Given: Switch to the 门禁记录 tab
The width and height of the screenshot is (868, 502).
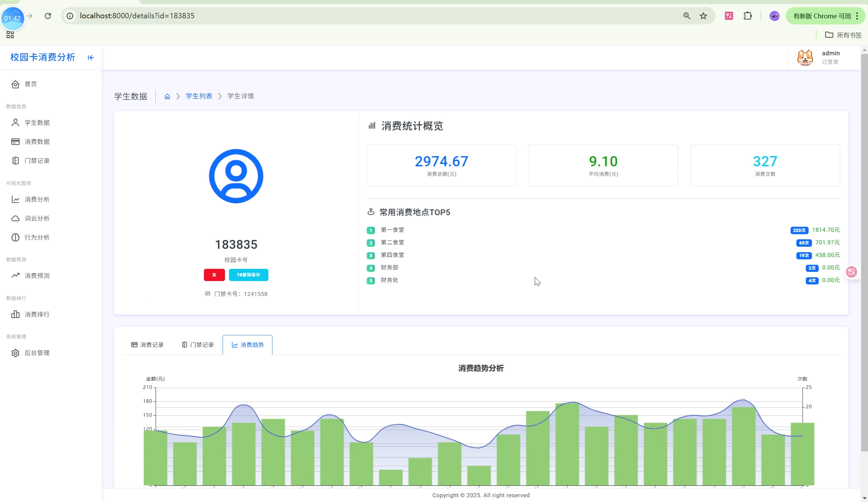Looking at the screenshot, I should coord(198,345).
